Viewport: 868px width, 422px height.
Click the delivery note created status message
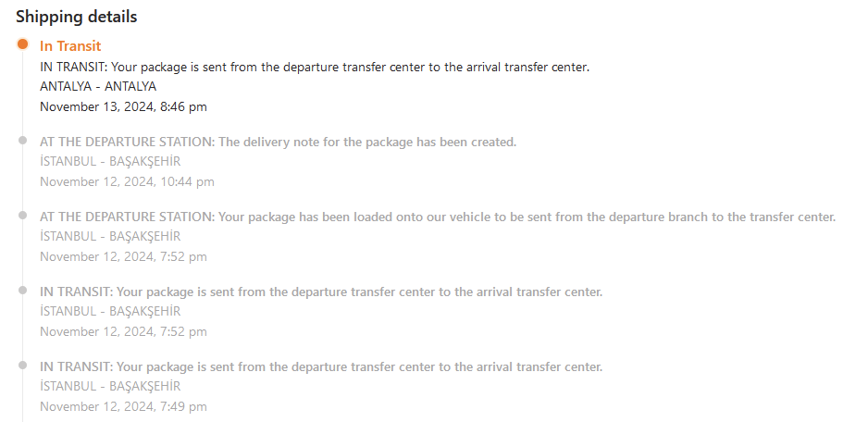278,142
